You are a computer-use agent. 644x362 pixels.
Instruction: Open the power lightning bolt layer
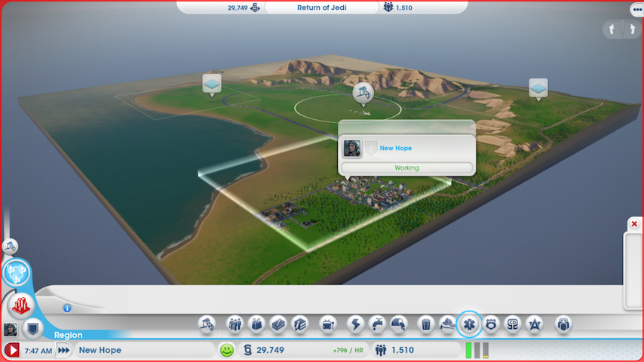click(x=355, y=324)
